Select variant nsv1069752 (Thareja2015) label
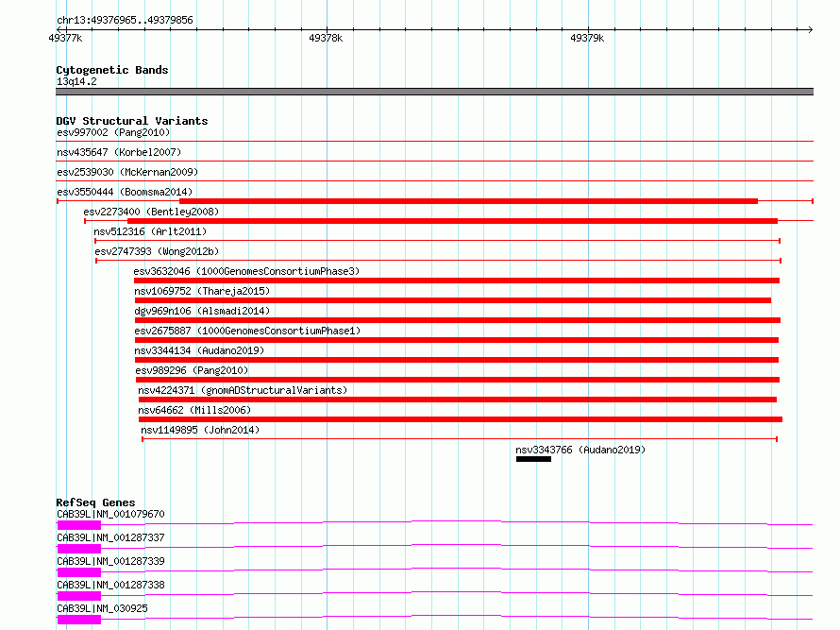 pyautogui.click(x=202, y=291)
